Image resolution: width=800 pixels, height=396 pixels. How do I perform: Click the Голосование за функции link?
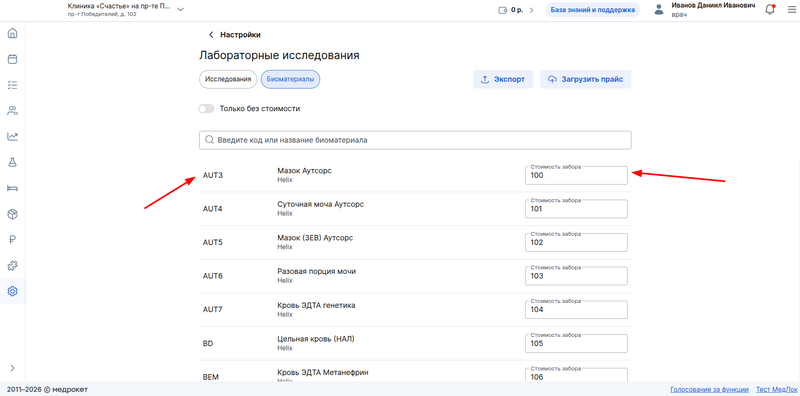[x=709, y=389]
